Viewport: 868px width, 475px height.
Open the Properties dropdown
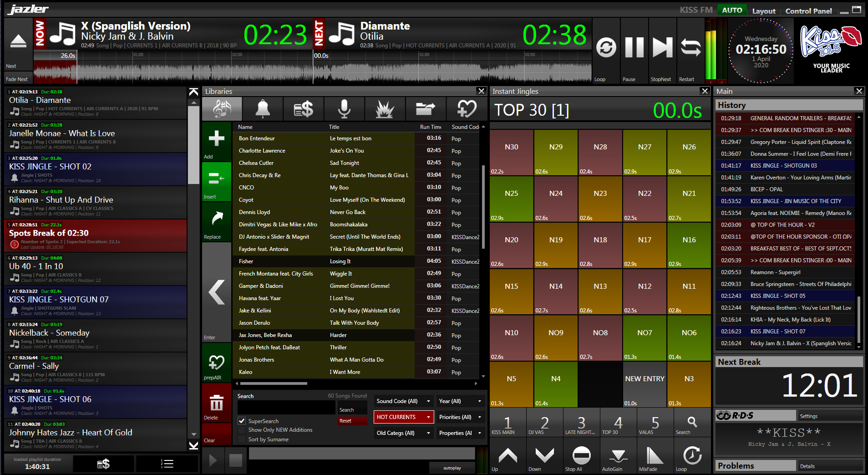[x=460, y=433]
